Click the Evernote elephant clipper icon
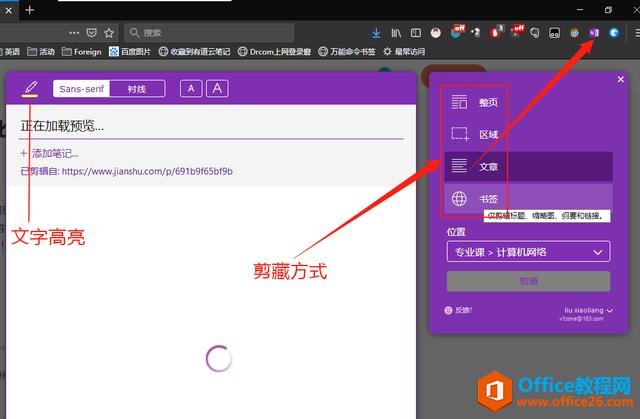The image size is (640, 419). click(535, 33)
